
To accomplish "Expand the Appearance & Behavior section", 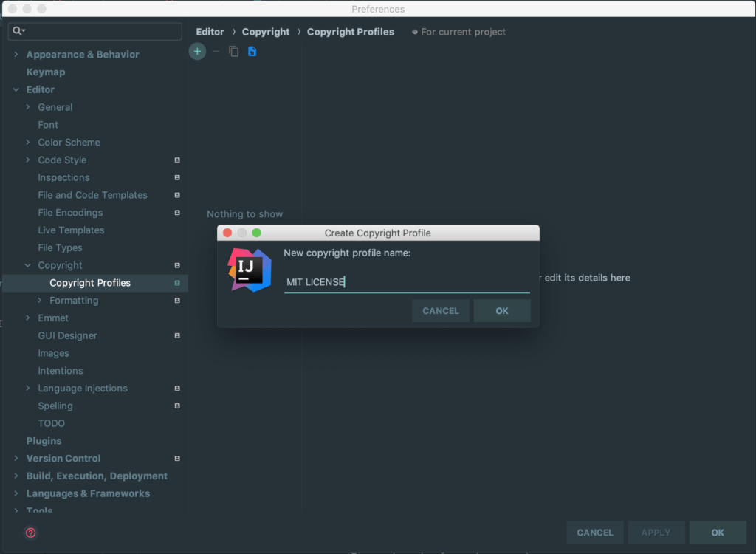I will point(16,54).
